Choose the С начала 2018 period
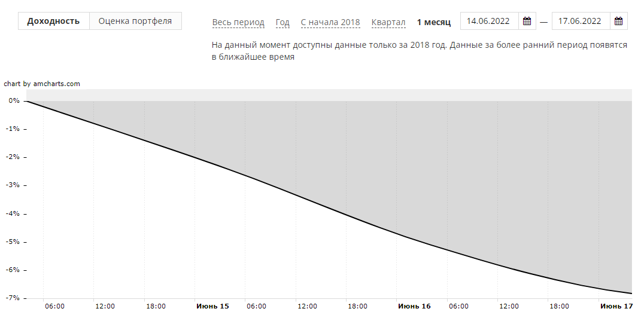644x333 pixels. pyautogui.click(x=330, y=22)
